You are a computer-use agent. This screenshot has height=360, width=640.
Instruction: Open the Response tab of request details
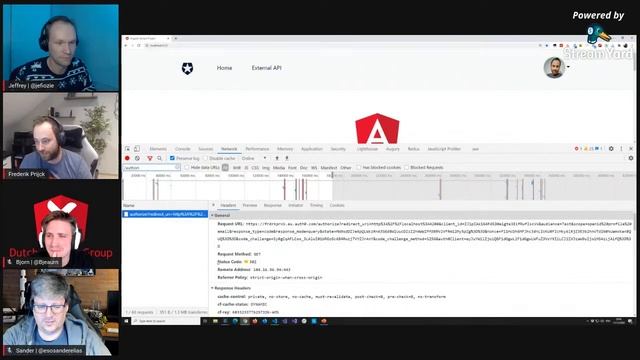pyautogui.click(x=273, y=205)
